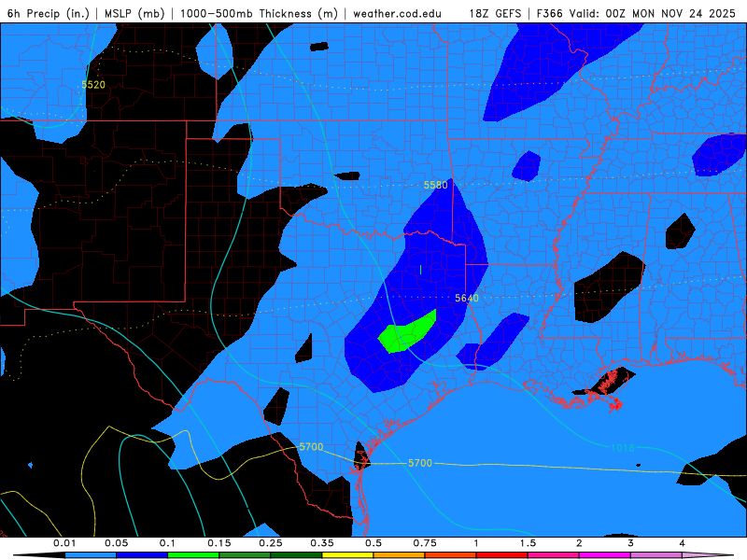The height and width of the screenshot is (560, 747).
Task: Pick the light blue 0.01–0.05 legend swatch
Action: [91, 555]
